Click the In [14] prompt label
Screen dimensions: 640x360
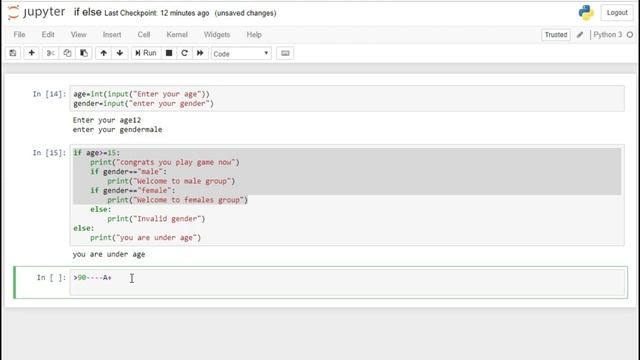[49, 94]
